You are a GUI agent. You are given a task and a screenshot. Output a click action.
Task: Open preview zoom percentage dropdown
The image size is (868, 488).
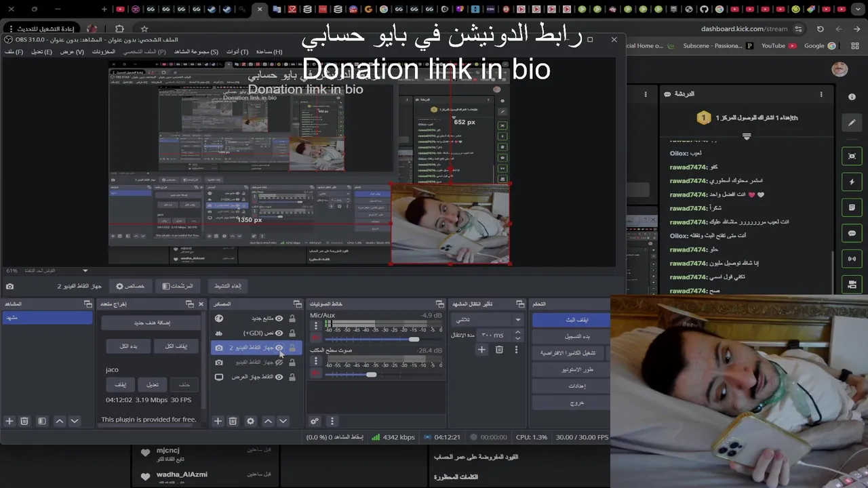click(x=85, y=270)
